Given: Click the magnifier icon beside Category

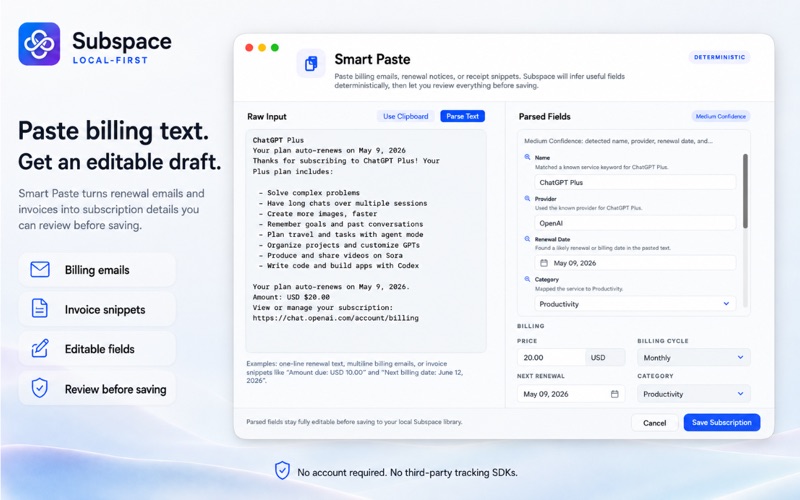Looking at the screenshot, I should 527,279.
